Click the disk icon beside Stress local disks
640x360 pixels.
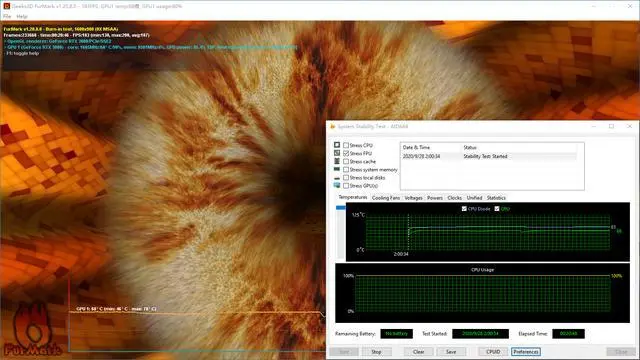337,178
